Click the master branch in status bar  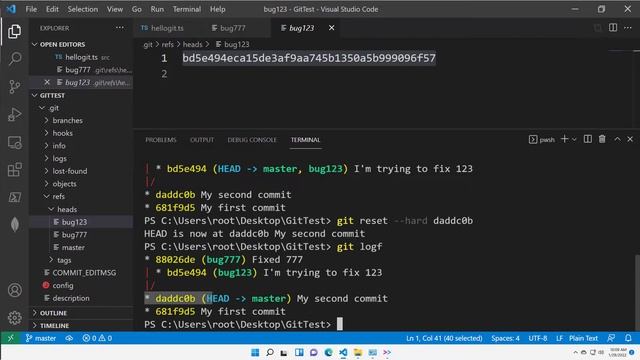point(41,338)
